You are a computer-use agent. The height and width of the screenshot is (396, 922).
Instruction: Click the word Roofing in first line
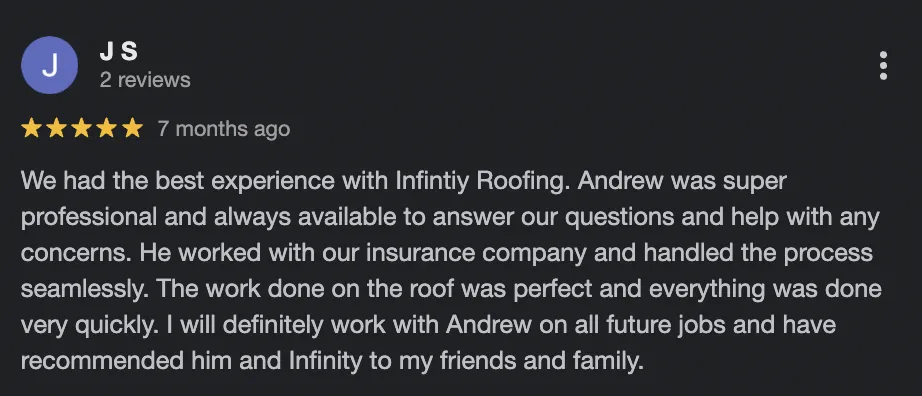(523, 181)
